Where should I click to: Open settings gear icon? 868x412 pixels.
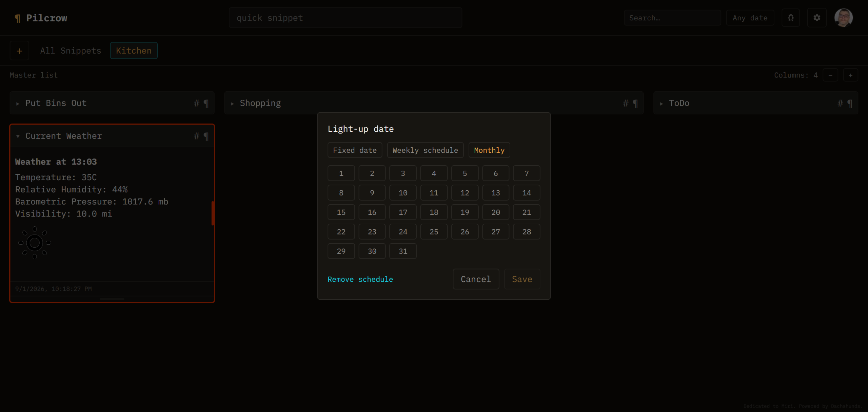[x=817, y=18]
